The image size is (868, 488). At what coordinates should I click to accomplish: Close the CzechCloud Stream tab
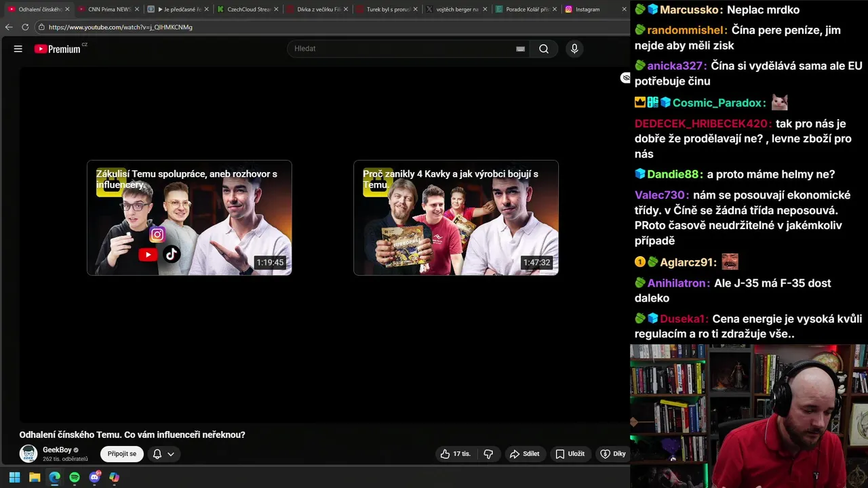[x=276, y=9]
